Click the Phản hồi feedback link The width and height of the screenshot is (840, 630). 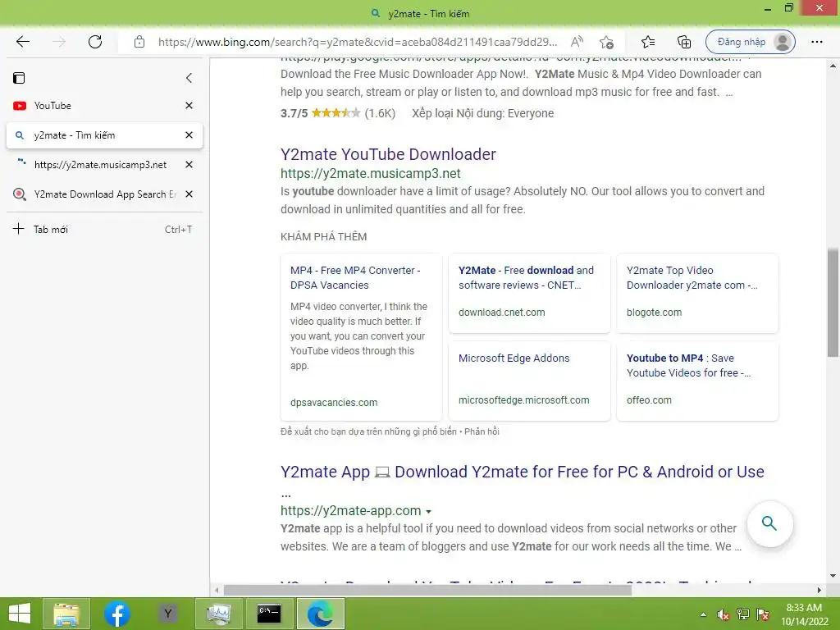point(482,431)
